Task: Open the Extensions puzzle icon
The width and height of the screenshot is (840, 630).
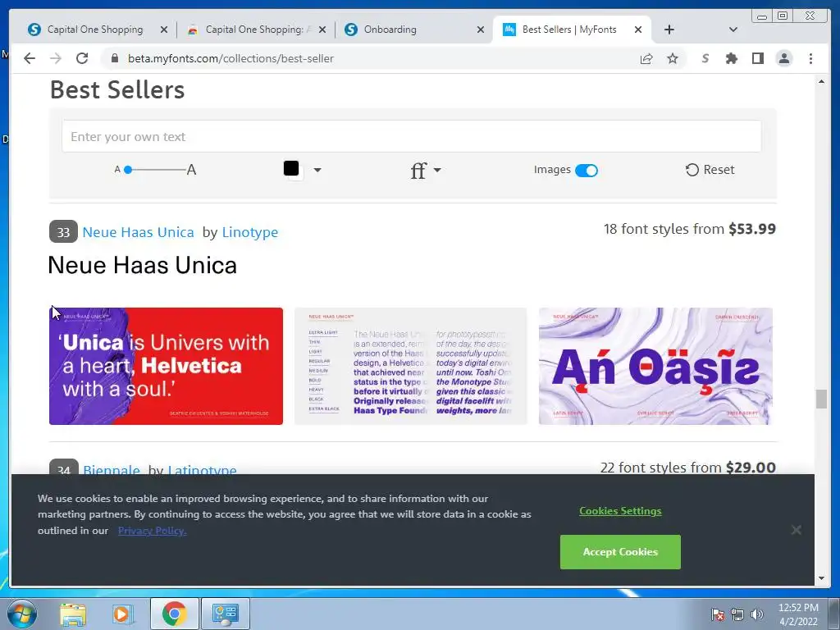Action: tap(731, 58)
